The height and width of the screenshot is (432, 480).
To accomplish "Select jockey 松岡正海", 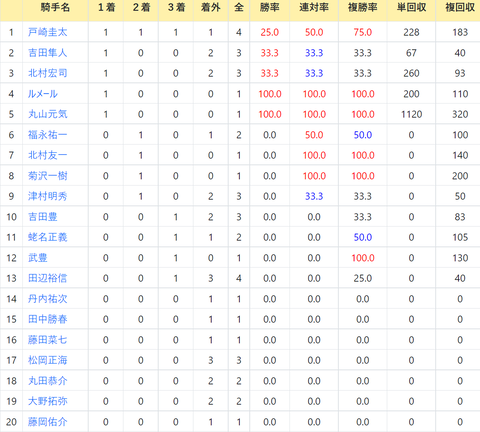I will [48, 360].
